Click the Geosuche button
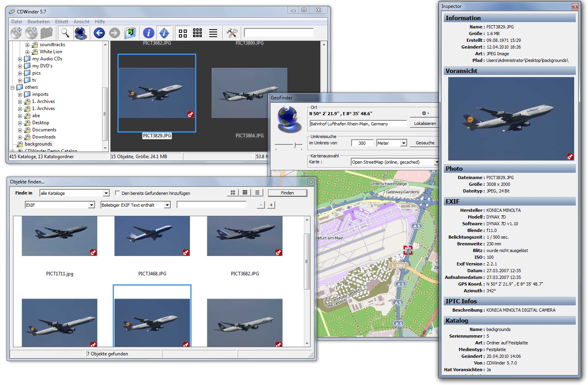Image resolution: width=588 pixels, height=385 pixels. 425,143
